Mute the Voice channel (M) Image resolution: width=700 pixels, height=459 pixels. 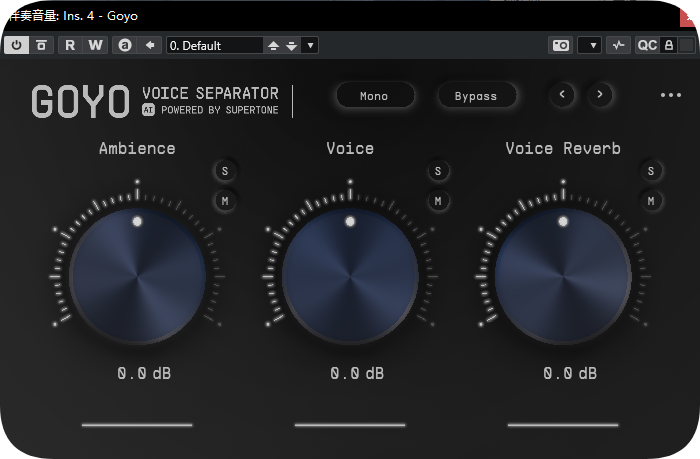coord(438,201)
